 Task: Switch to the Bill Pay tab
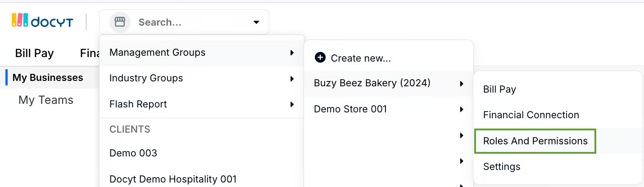(x=35, y=53)
